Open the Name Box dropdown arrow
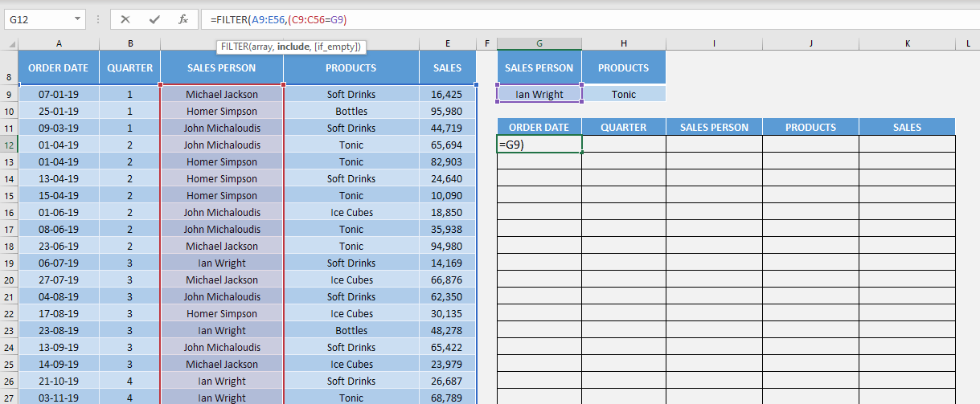Screen dimensions: 980x404 click(x=77, y=19)
